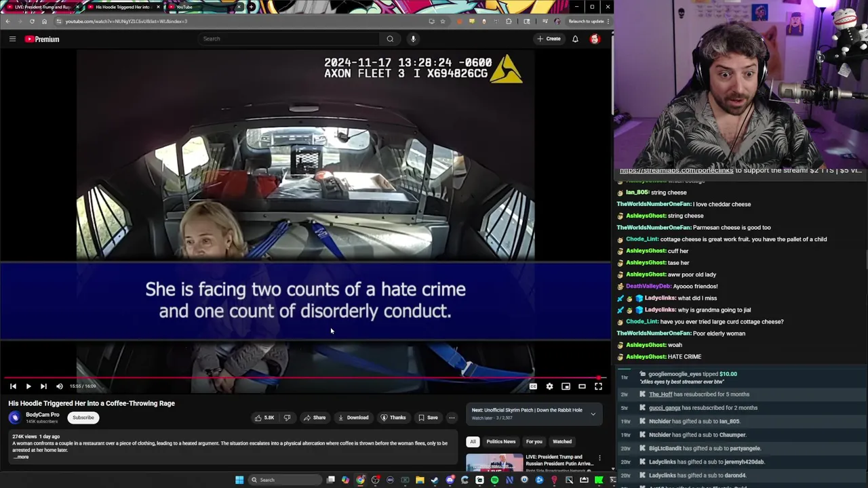This screenshot has height=488, width=868.
Task: Click the YouTube search magnifier button
Action: click(390, 39)
